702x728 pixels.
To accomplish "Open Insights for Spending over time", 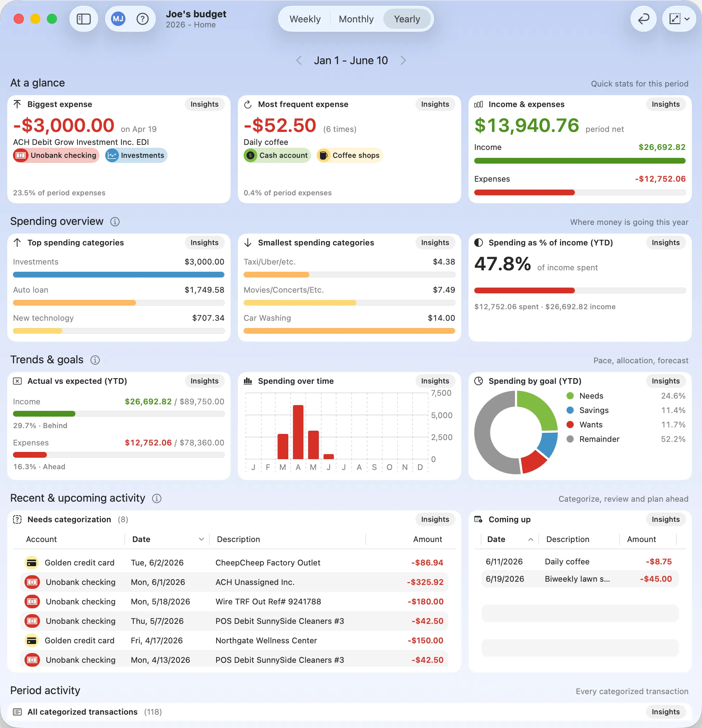I will [435, 381].
